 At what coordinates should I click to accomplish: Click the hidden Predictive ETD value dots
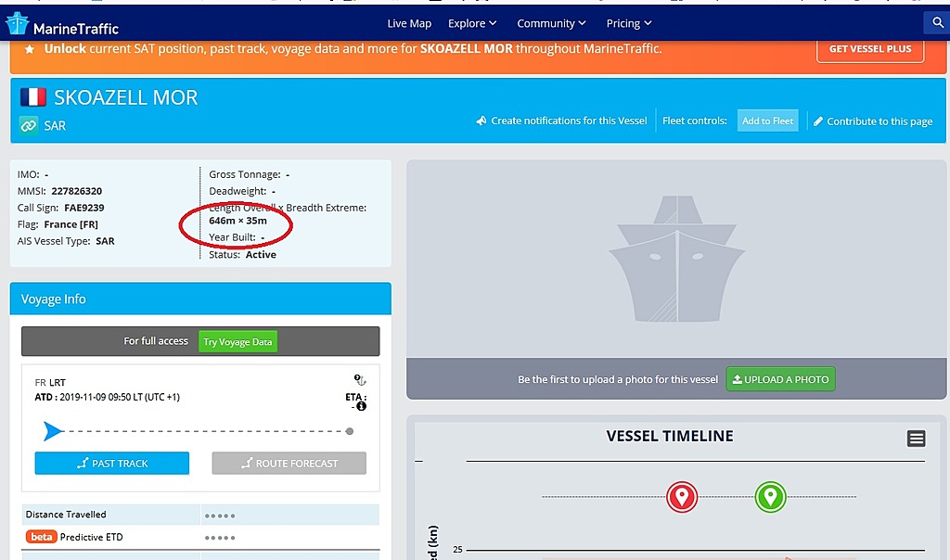point(219,538)
